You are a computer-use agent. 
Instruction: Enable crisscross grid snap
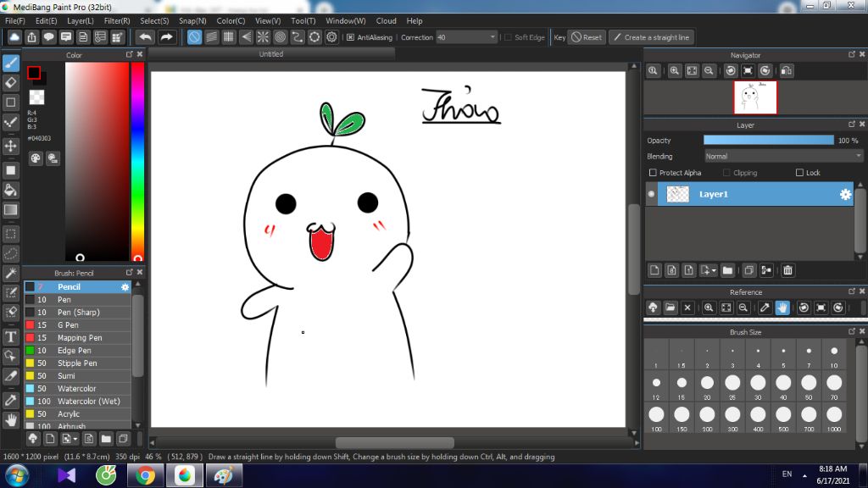(x=229, y=37)
